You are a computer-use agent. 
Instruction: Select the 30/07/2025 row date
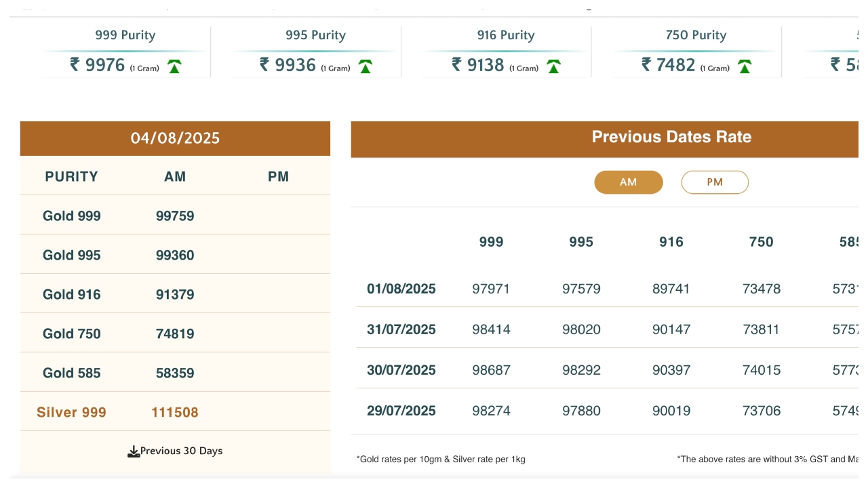pos(401,371)
